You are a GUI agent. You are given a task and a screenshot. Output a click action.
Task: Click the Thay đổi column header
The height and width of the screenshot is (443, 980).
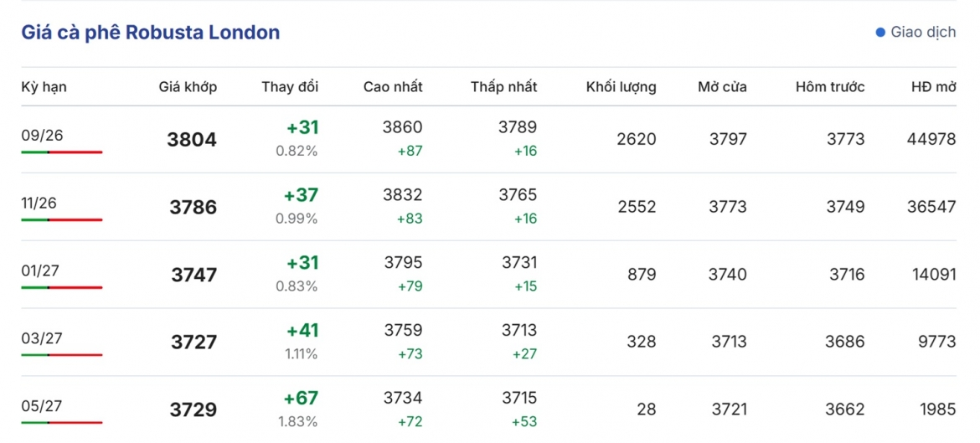[x=290, y=87]
